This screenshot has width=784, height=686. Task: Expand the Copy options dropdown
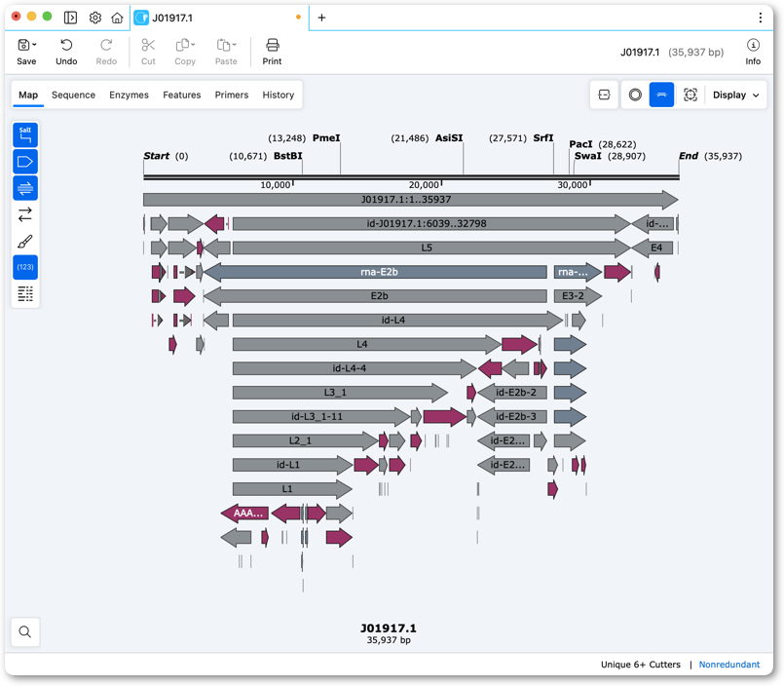[194, 45]
